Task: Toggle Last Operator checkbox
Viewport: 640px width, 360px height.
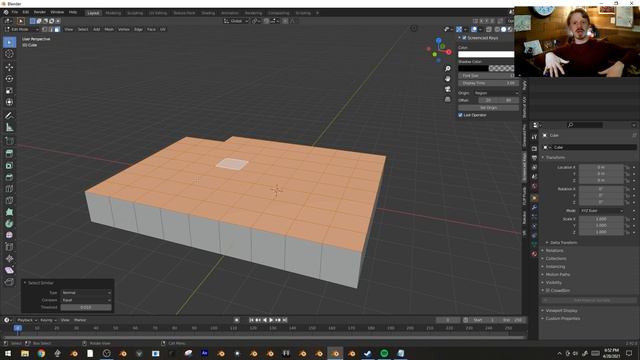Action: coord(460,115)
